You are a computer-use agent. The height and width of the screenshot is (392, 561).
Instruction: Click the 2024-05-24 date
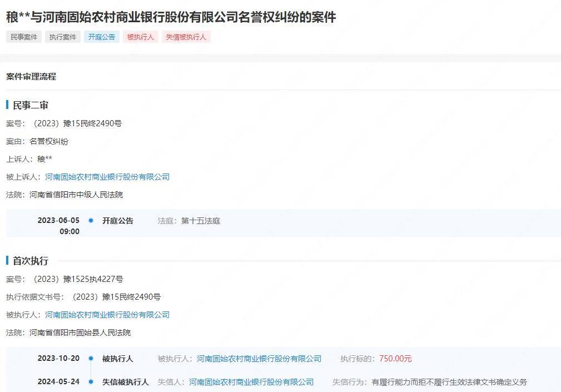point(58,381)
